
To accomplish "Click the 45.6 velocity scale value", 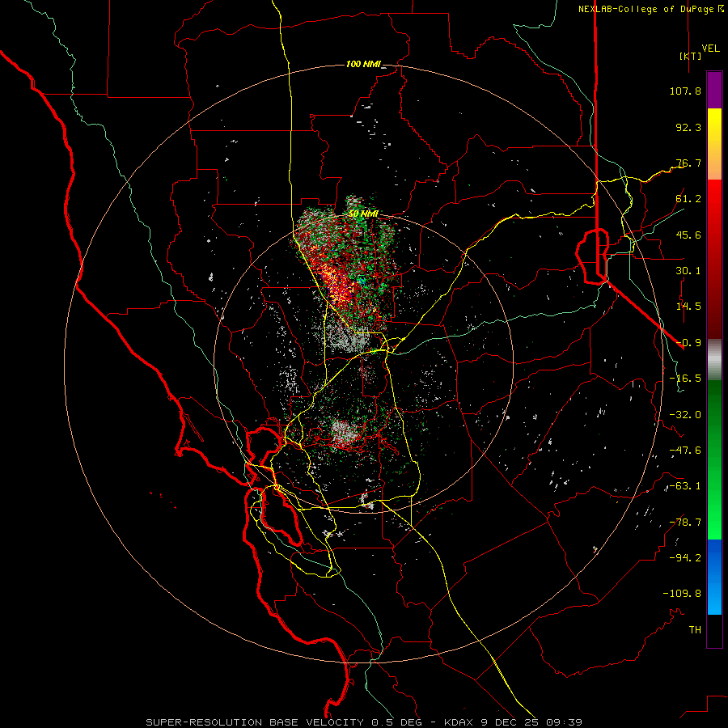I will [688, 235].
